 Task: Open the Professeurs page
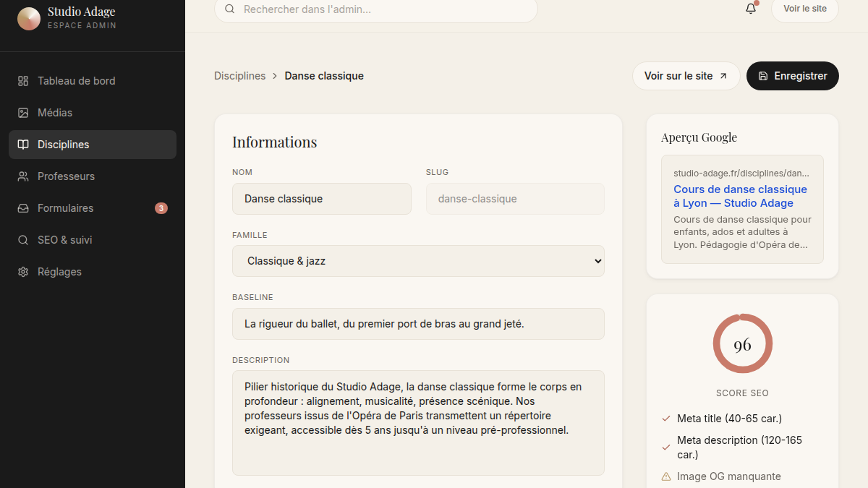(93, 176)
